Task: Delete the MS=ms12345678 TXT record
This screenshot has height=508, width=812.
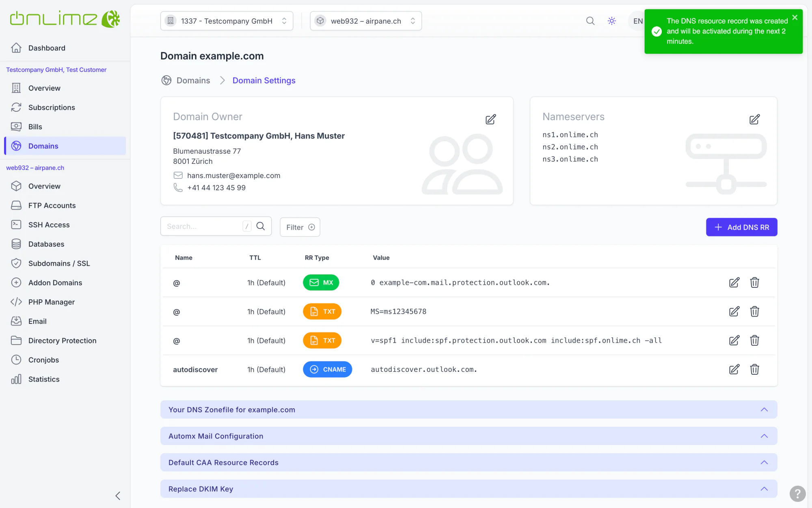Action: (754, 311)
